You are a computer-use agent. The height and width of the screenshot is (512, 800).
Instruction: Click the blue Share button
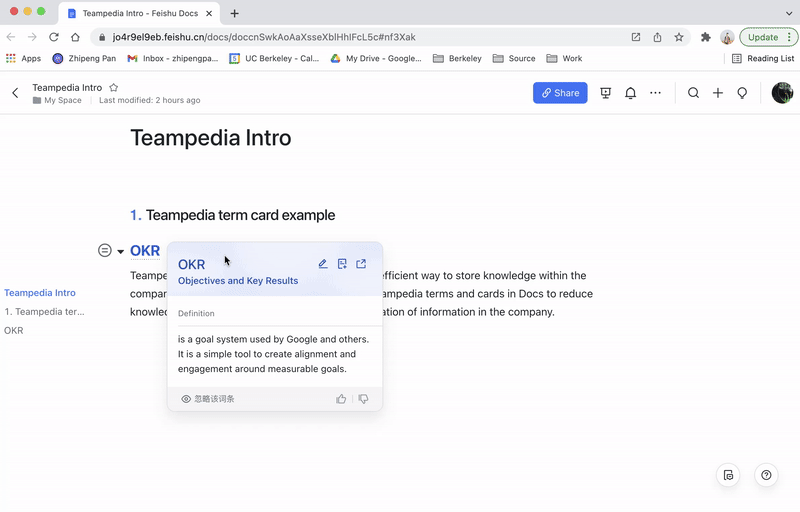click(560, 93)
